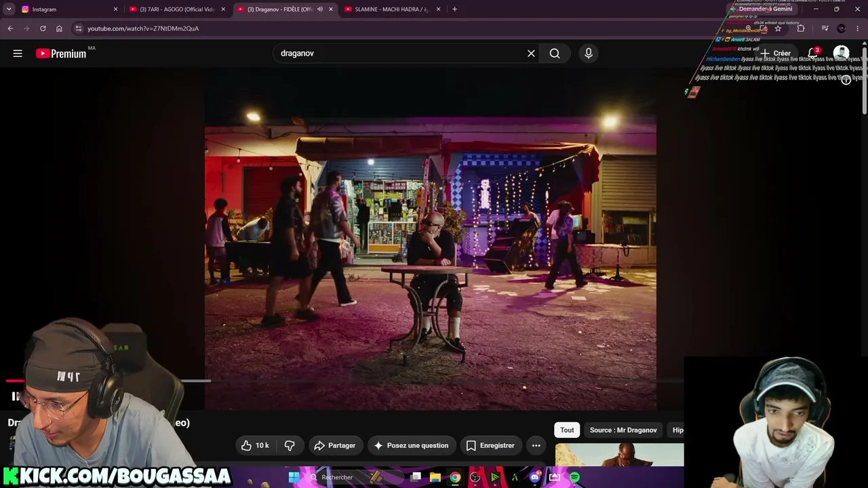Open the YouTube account avatar menu

click(x=841, y=54)
